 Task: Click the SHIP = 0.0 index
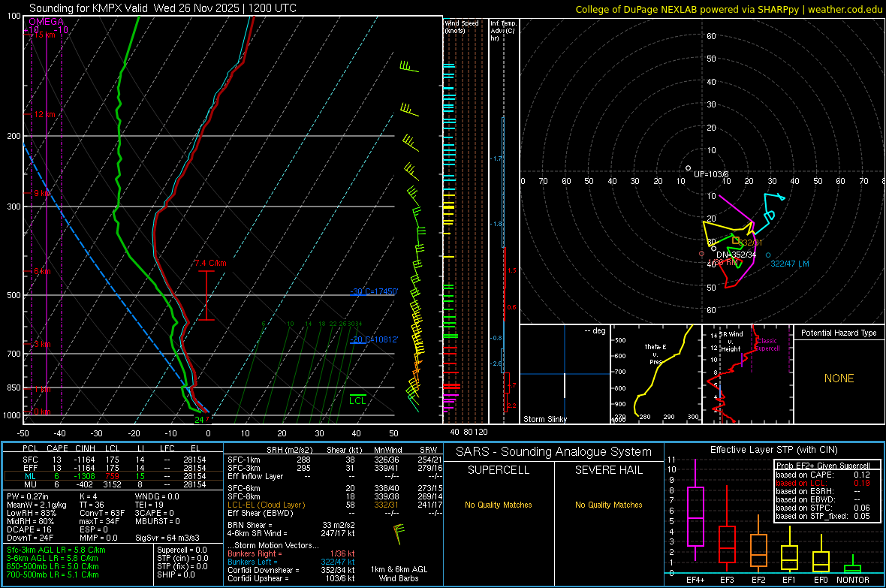coord(176,574)
